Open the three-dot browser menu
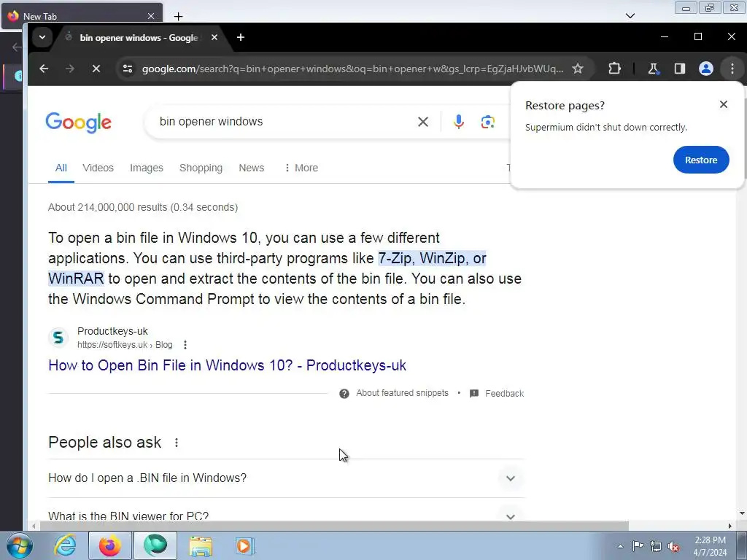747x560 pixels. [x=732, y=69]
